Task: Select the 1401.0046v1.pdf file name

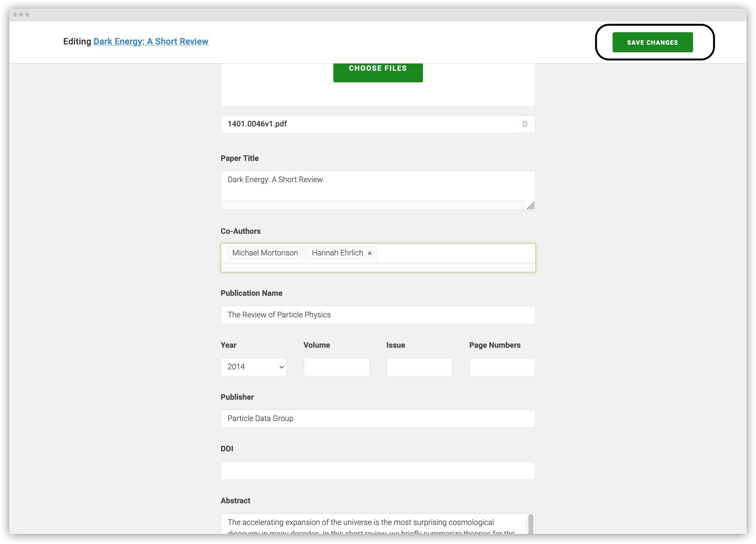Action: 257,124
